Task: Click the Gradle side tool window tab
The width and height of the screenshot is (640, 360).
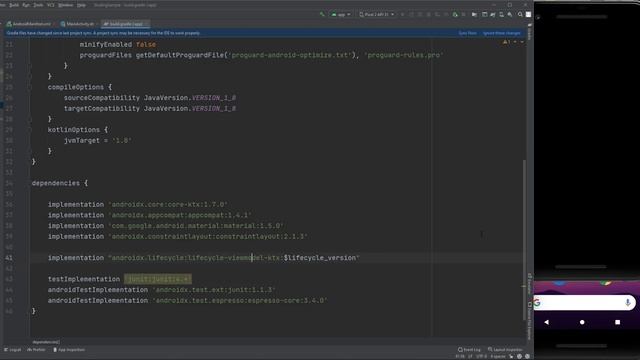Action: coord(529,32)
